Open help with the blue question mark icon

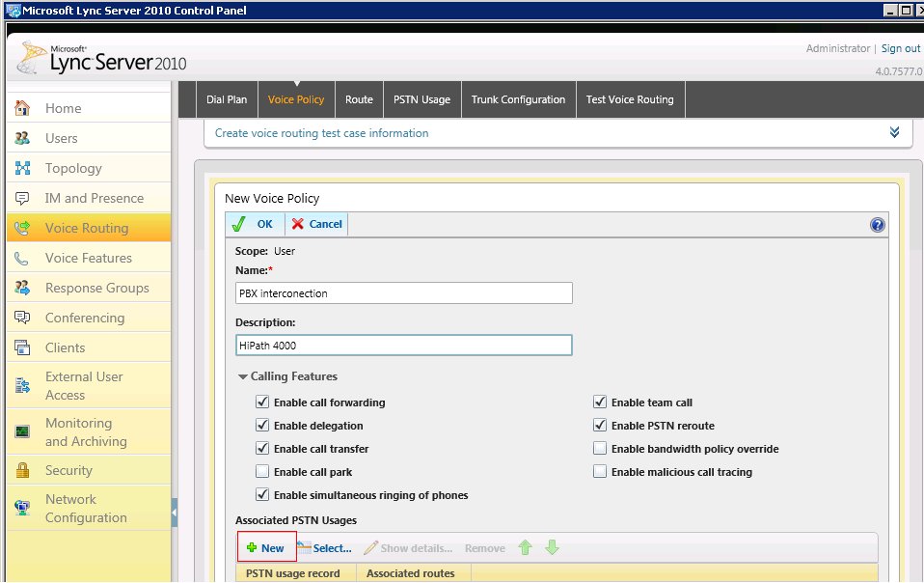(x=877, y=225)
